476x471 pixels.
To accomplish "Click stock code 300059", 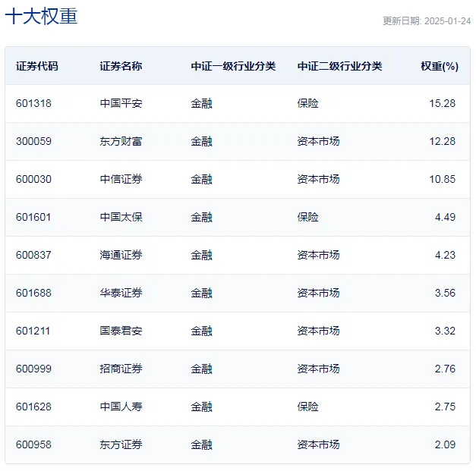I will point(33,141).
